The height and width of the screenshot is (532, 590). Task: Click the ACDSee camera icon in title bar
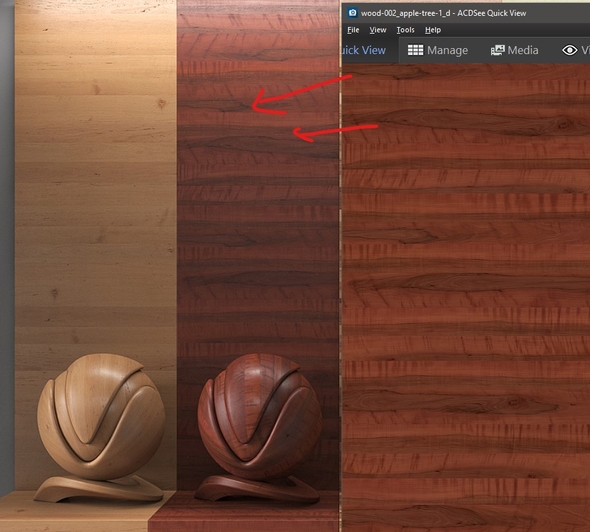click(x=353, y=13)
